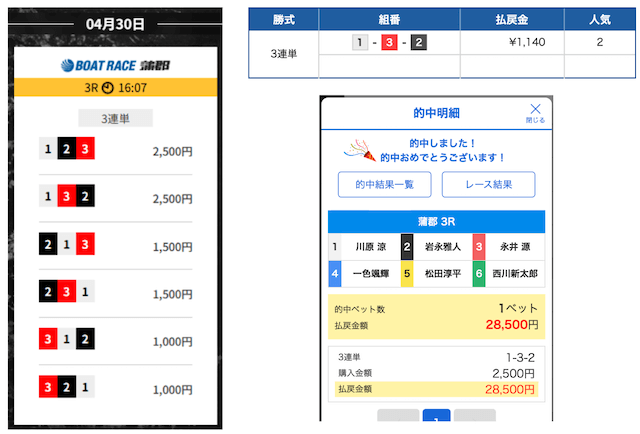Click the 04月30日 date header
640x434 pixels.
[x=115, y=24]
